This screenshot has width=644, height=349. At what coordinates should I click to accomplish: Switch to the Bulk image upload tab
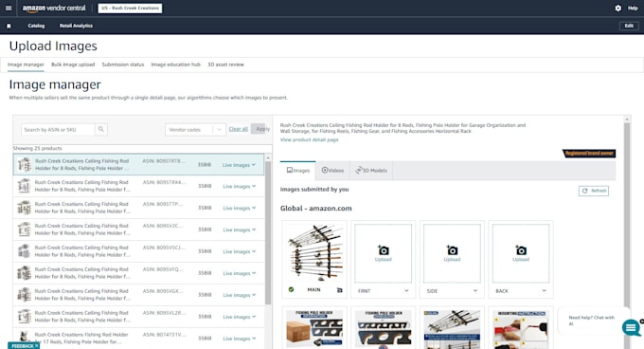(73, 64)
